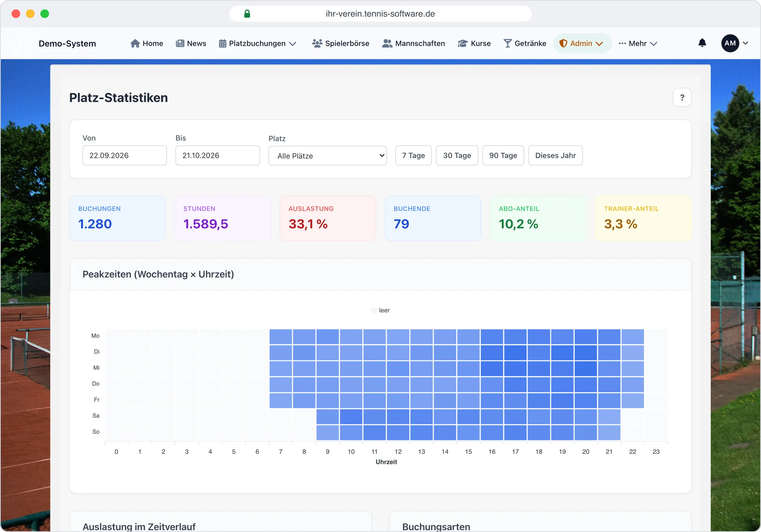This screenshot has height=532, width=761.
Task: Click the Demo-System brand link
Action: pos(67,44)
